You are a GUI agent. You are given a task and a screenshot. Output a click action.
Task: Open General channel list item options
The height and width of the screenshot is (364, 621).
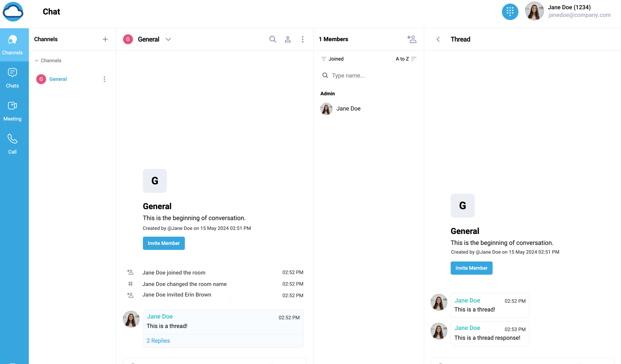coord(104,79)
